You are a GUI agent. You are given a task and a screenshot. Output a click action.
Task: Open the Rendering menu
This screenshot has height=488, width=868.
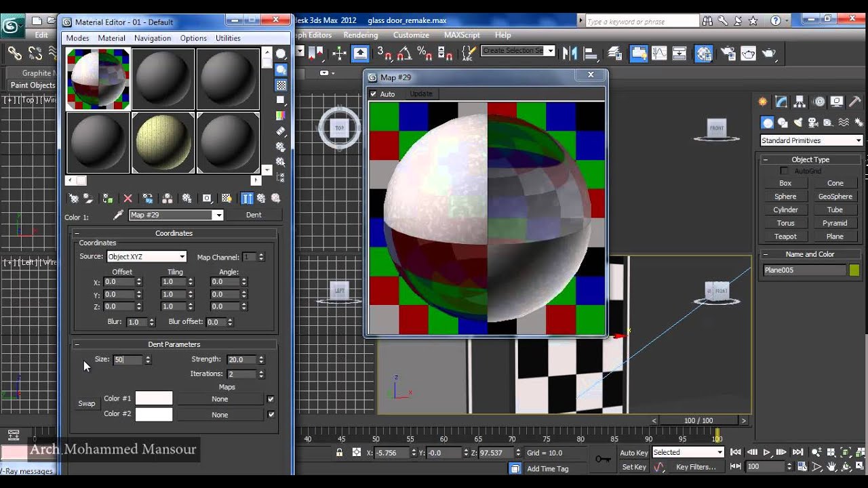(x=361, y=35)
